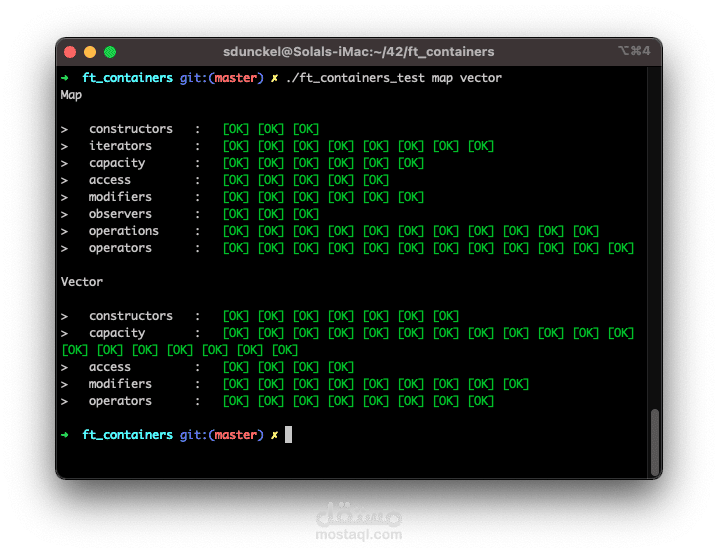Click 'constructors' under the Vector section

131,316
